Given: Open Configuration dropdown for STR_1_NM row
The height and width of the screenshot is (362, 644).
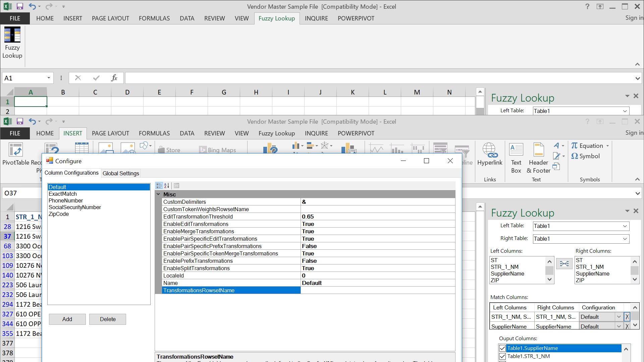Looking at the screenshot, I should pos(619,317).
